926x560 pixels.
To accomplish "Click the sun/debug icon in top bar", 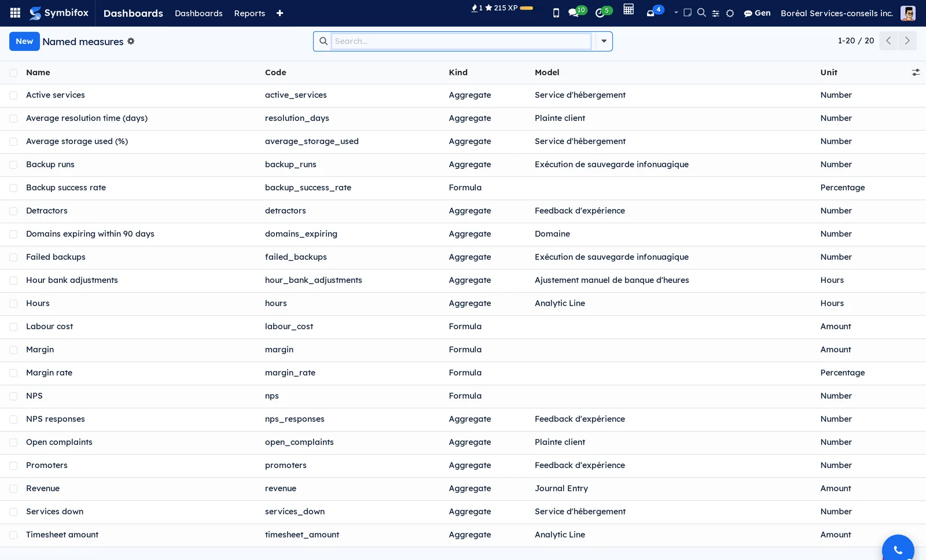I will 730,13.
